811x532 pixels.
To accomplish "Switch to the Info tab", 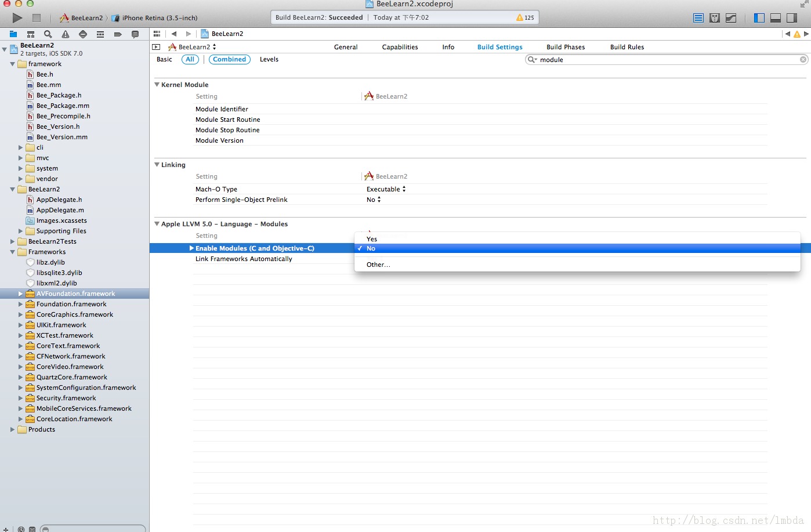I will (x=448, y=47).
